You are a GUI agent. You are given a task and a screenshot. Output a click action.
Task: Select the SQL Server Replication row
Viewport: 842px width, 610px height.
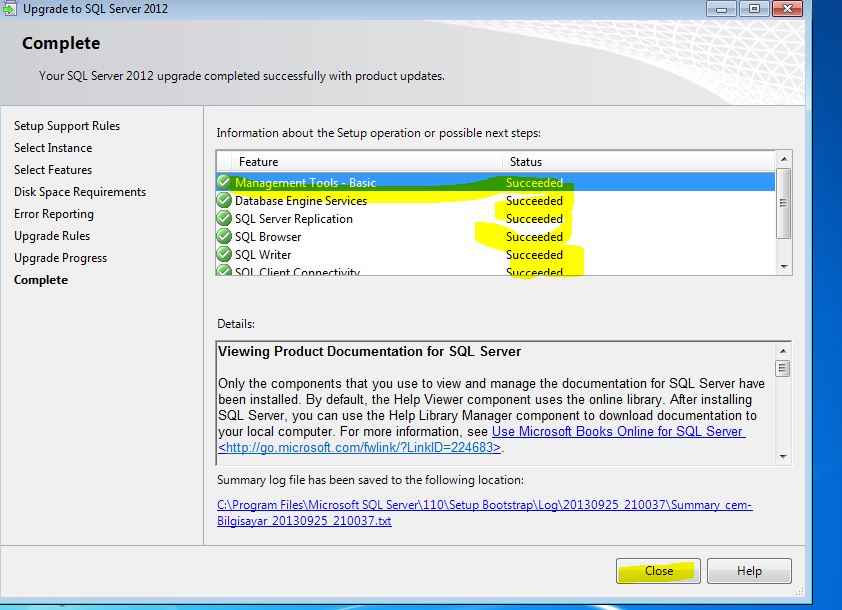click(495, 219)
